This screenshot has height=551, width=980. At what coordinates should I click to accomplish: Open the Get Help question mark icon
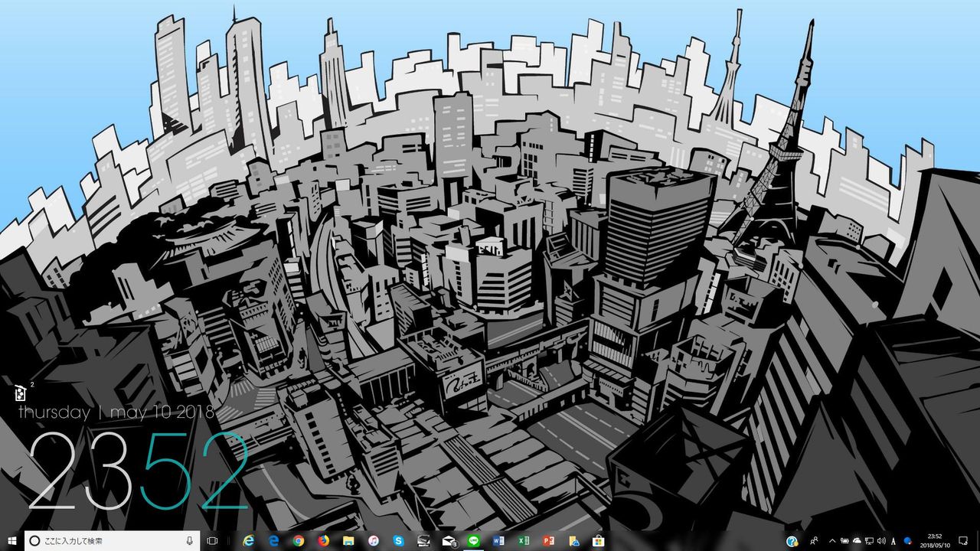coord(792,540)
